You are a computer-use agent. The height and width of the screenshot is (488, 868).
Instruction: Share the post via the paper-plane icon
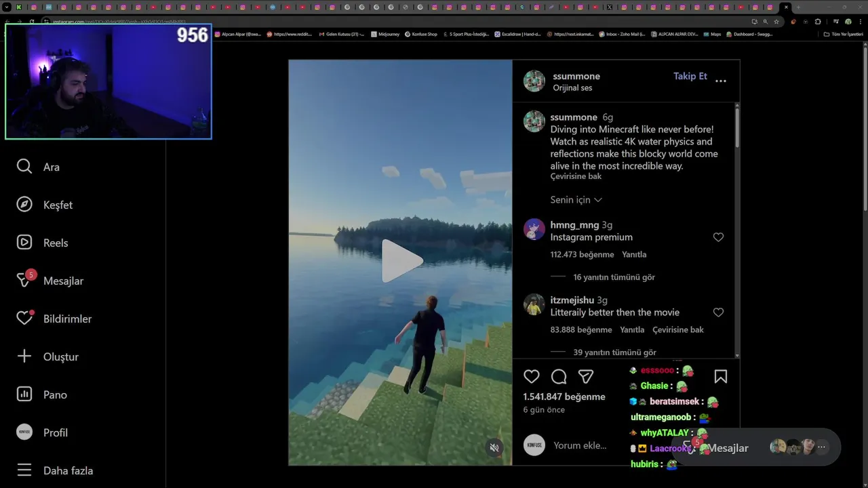(x=586, y=376)
